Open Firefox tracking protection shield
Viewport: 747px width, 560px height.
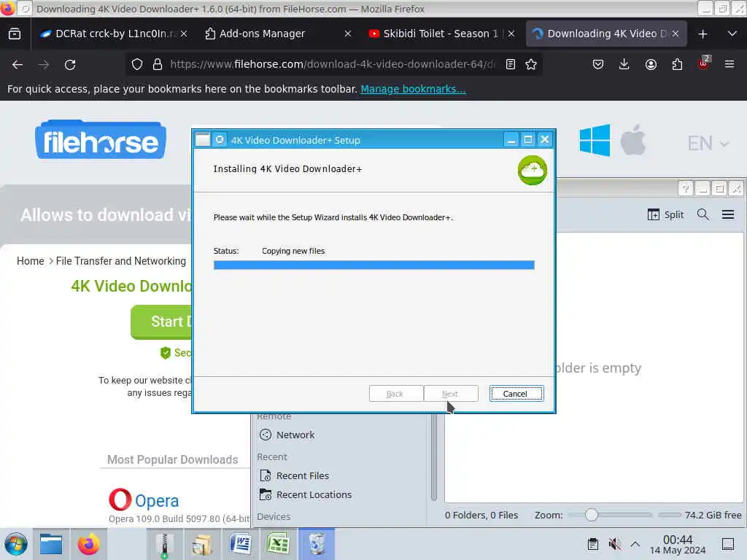tap(137, 64)
